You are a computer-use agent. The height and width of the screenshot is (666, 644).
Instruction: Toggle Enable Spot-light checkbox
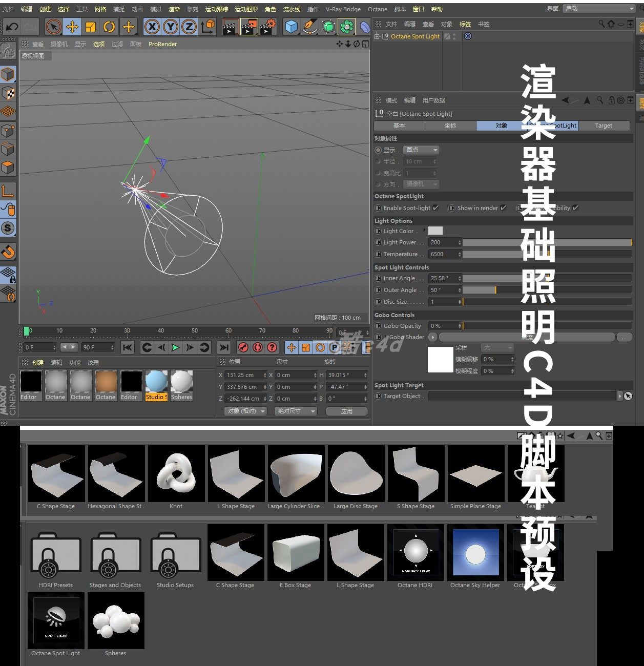click(435, 207)
